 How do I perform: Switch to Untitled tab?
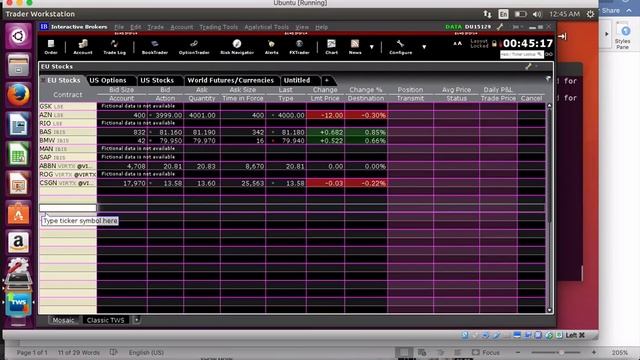coord(297,80)
